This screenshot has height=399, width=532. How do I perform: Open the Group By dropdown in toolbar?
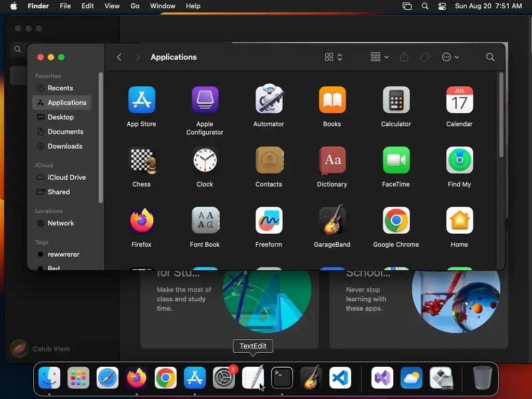tap(379, 57)
